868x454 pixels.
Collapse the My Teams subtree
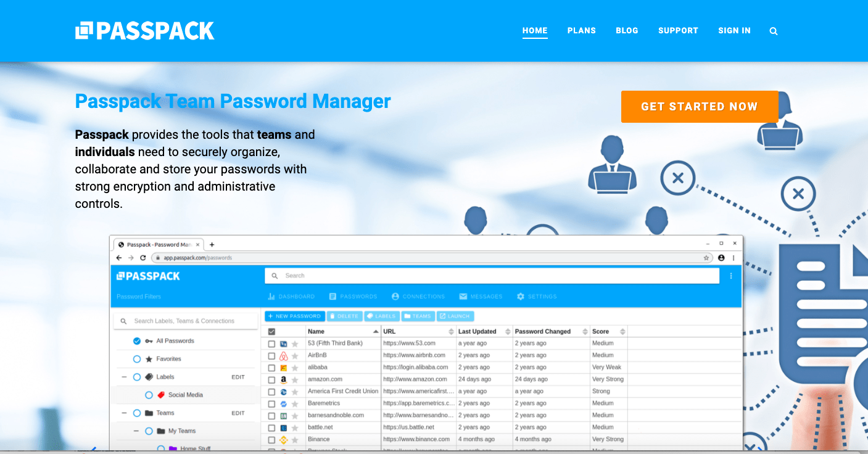coord(136,431)
